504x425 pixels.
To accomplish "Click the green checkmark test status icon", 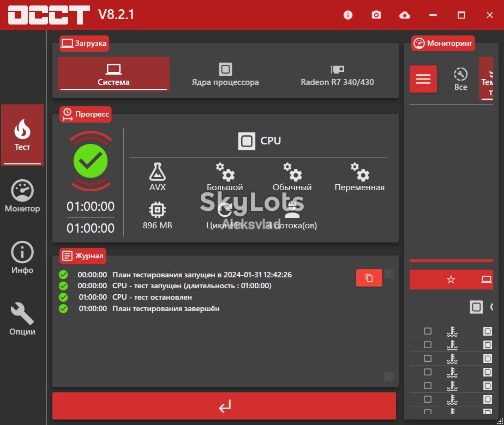I will click(x=91, y=161).
